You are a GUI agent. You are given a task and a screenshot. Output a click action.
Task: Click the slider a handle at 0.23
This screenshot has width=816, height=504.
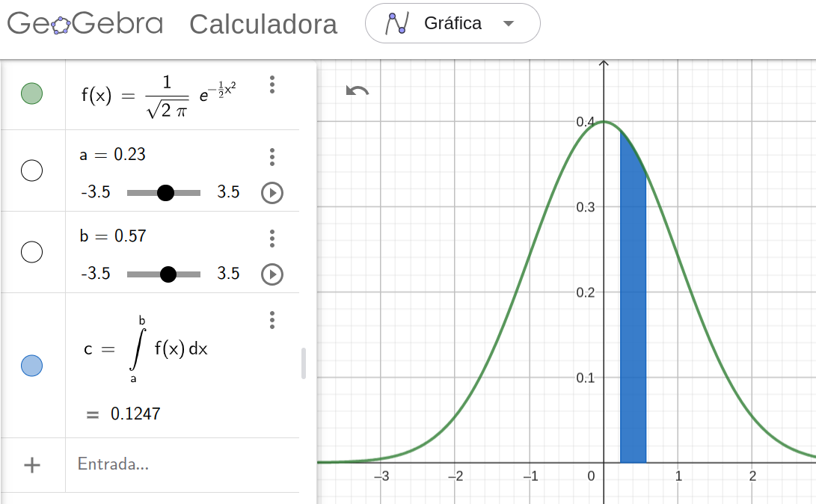pyautogui.click(x=165, y=193)
